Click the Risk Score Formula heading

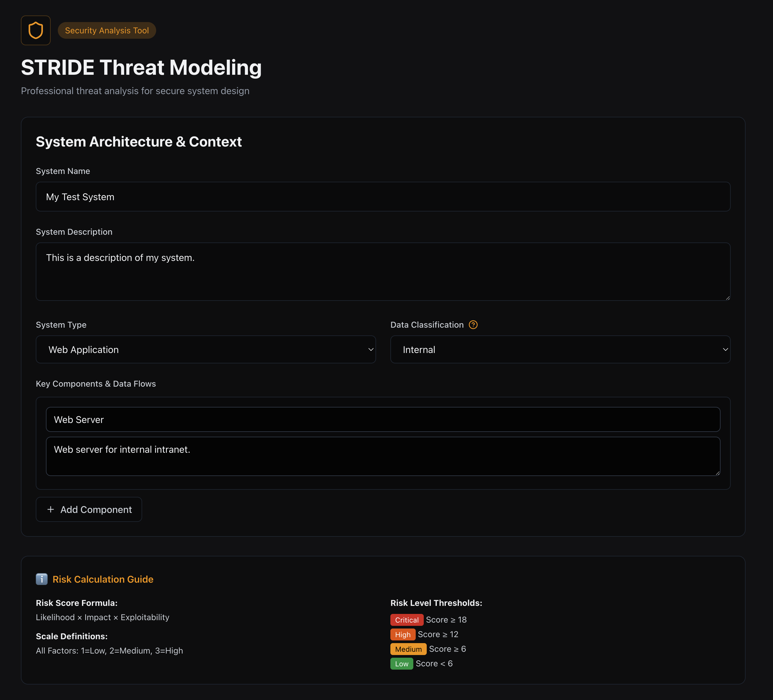click(x=77, y=603)
